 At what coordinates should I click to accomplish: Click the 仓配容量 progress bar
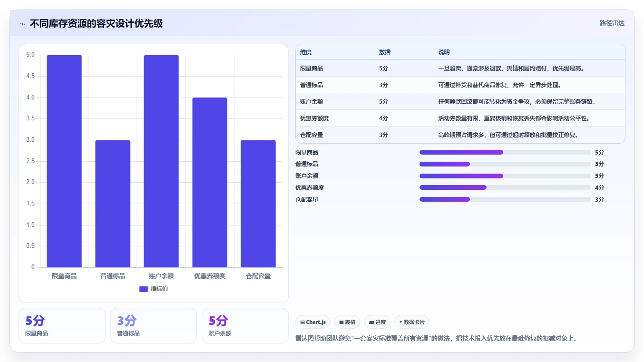coord(505,199)
